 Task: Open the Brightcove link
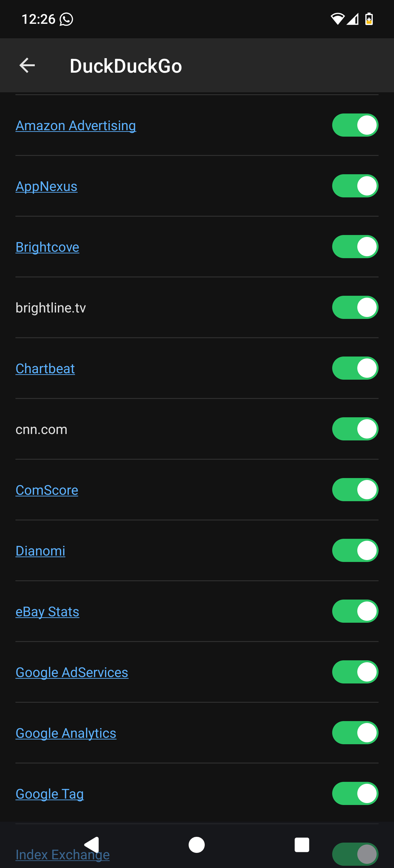tap(48, 247)
